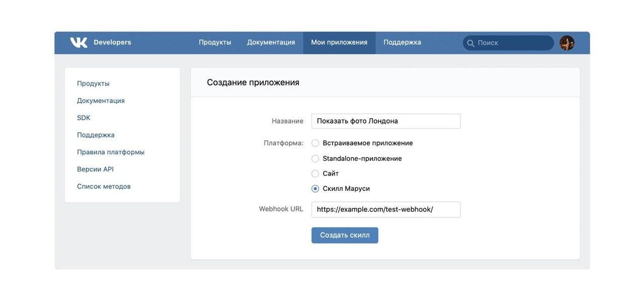
Task: Focus the Webhook URL input field
Action: (385, 210)
